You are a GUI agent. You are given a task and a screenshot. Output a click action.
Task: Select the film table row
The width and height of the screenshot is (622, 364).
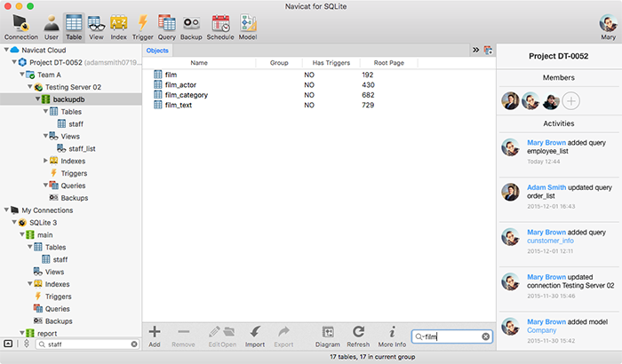click(319, 75)
